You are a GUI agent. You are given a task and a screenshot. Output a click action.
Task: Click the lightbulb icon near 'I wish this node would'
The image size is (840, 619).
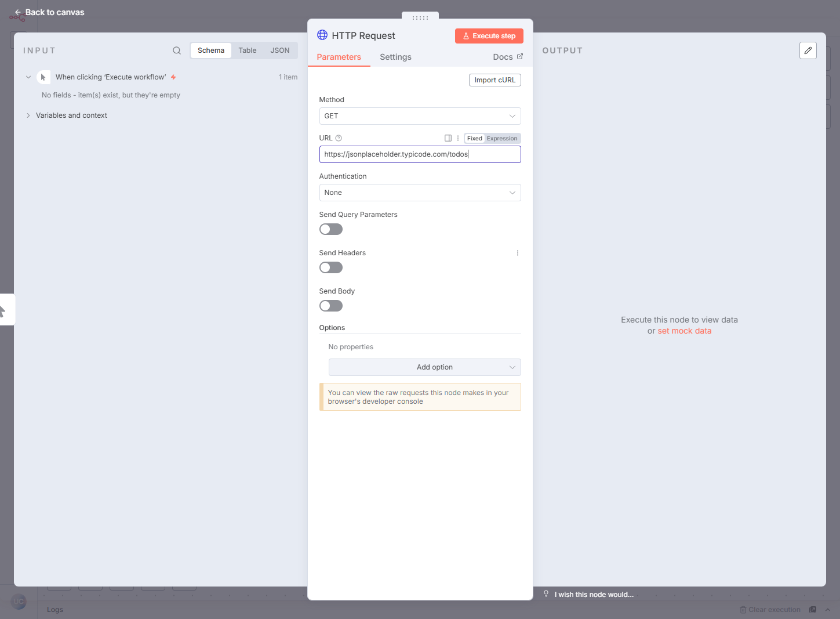click(x=546, y=594)
